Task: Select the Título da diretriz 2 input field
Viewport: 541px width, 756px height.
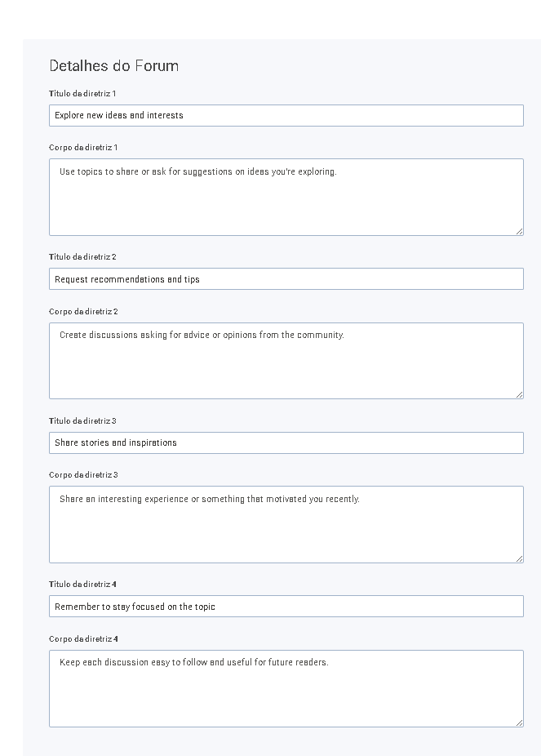Action: click(x=286, y=279)
